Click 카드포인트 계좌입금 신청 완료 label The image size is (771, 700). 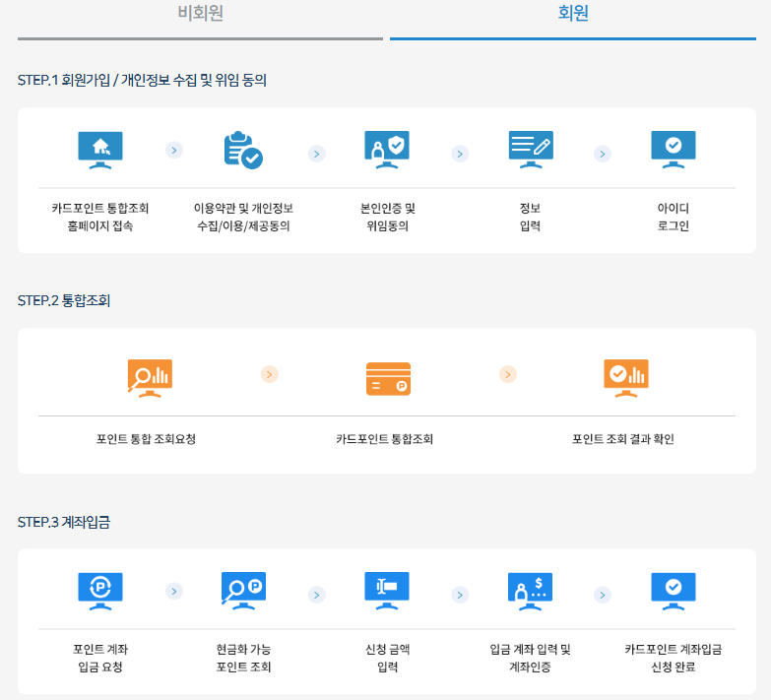click(x=674, y=658)
